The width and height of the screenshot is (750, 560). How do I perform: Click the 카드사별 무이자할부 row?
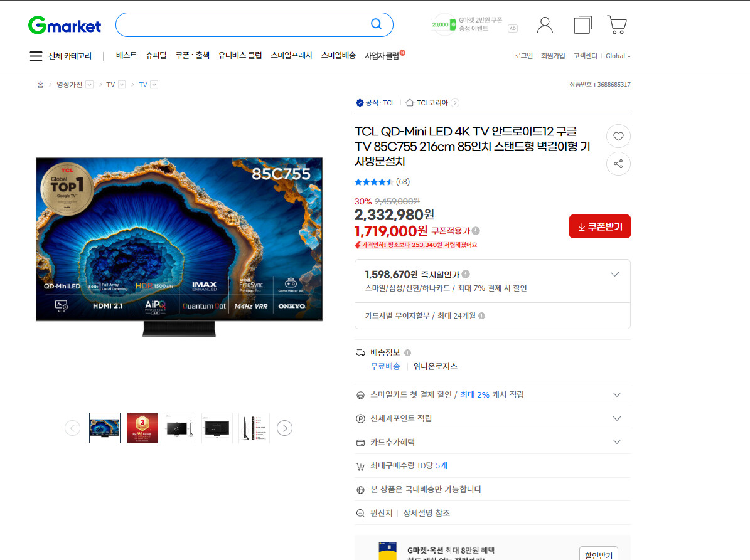[x=493, y=316]
